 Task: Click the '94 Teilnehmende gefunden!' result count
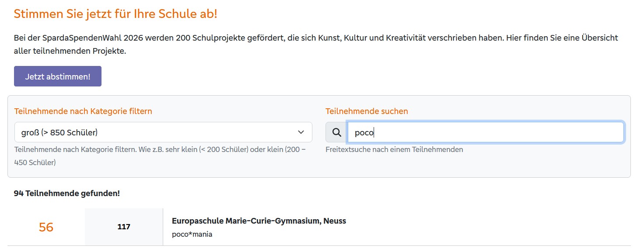pyautogui.click(x=67, y=193)
